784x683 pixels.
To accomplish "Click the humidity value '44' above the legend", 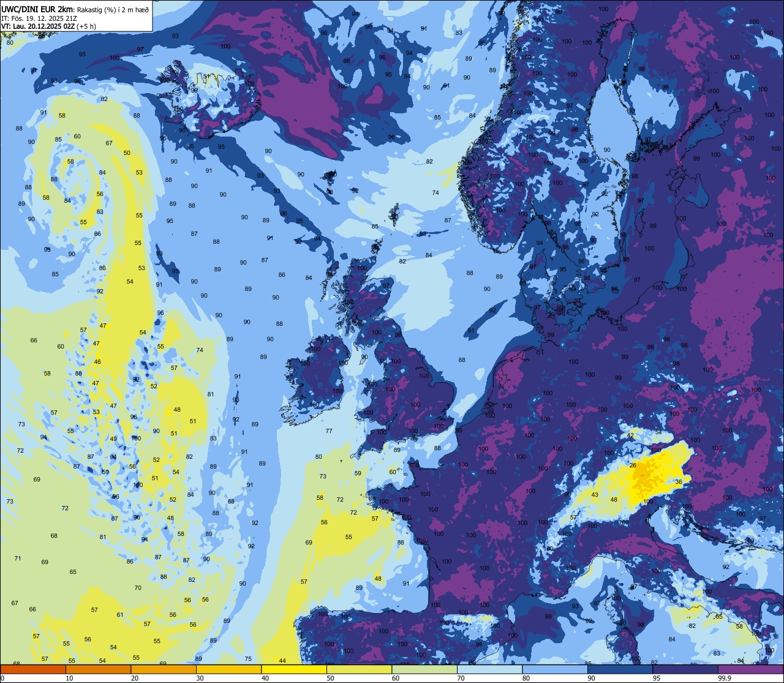I will point(282,660).
